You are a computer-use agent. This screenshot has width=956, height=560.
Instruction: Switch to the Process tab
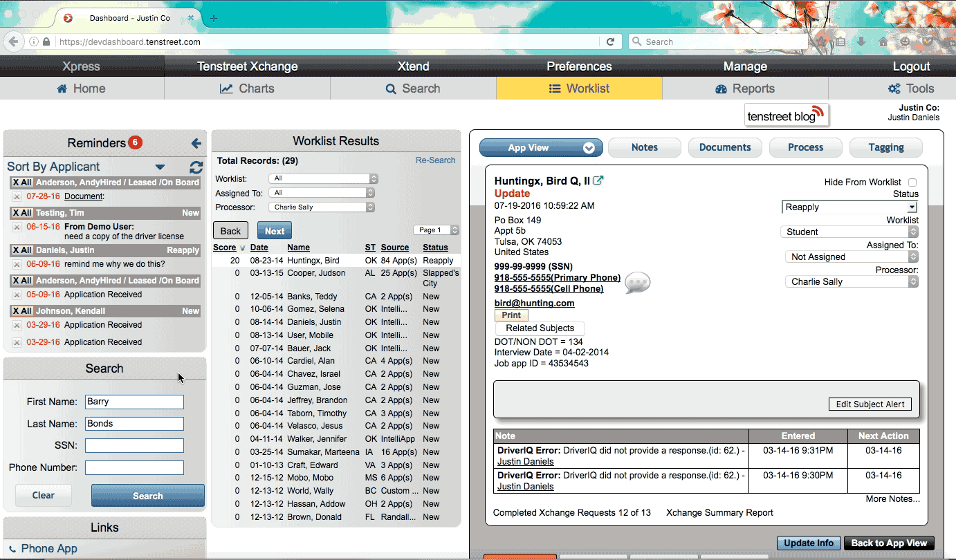pos(806,147)
